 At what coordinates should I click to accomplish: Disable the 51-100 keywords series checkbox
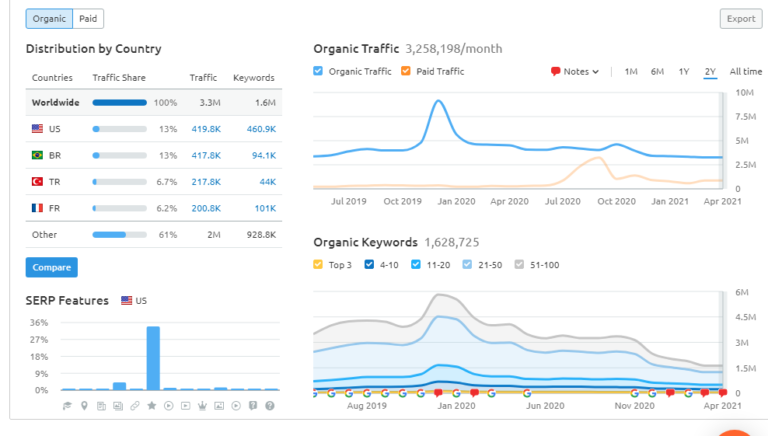point(518,264)
